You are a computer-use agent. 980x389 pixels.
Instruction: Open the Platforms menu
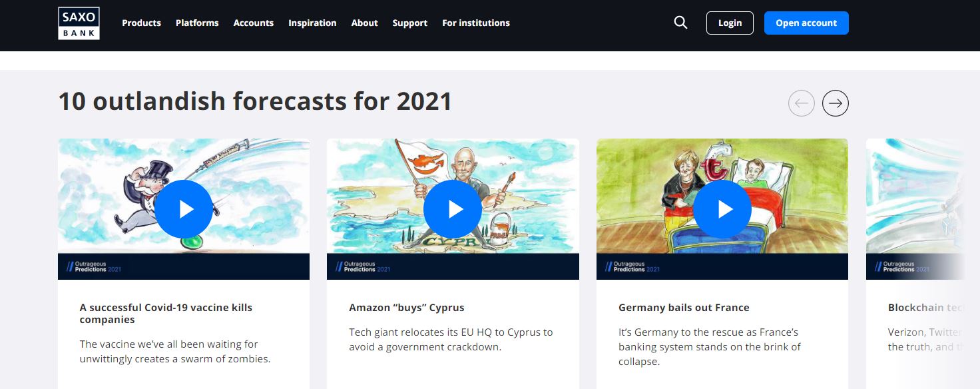pyautogui.click(x=197, y=23)
